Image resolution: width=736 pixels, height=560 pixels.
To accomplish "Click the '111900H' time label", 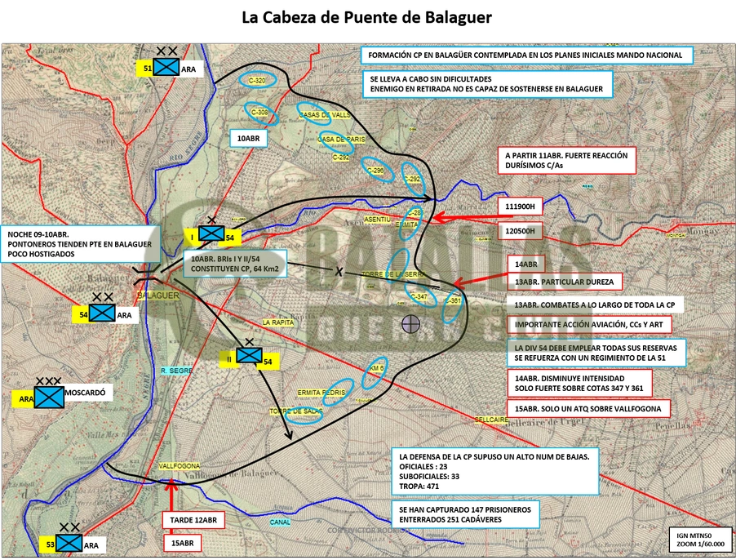I will coord(520,207).
